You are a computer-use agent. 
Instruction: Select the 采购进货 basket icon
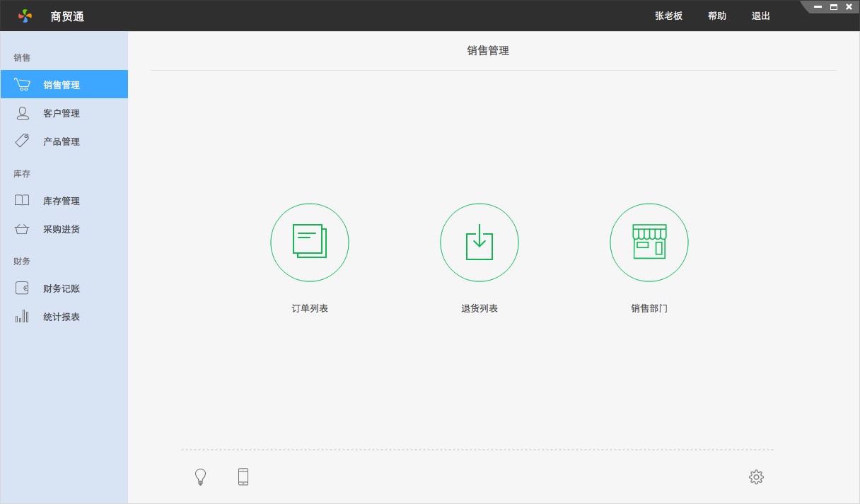pos(22,228)
